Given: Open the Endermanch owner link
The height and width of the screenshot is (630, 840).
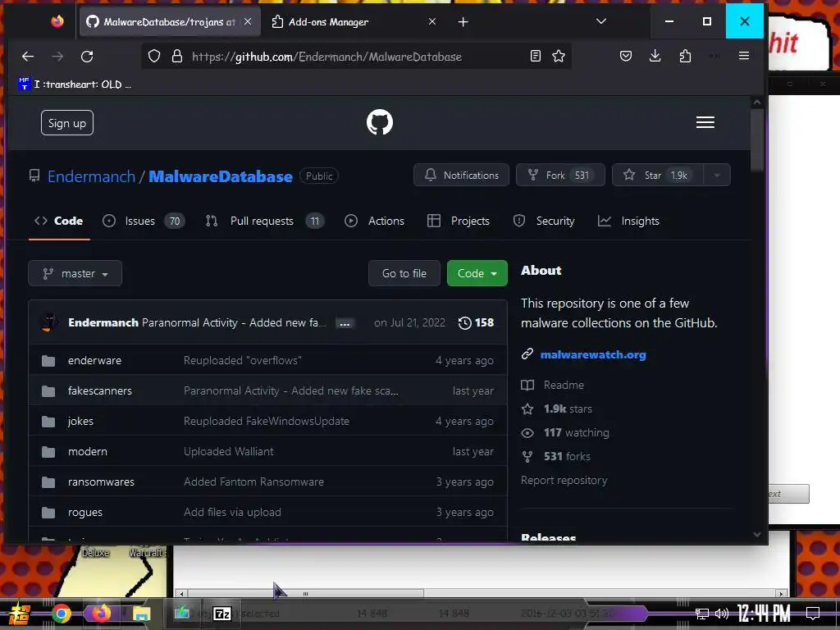Looking at the screenshot, I should click(x=91, y=176).
